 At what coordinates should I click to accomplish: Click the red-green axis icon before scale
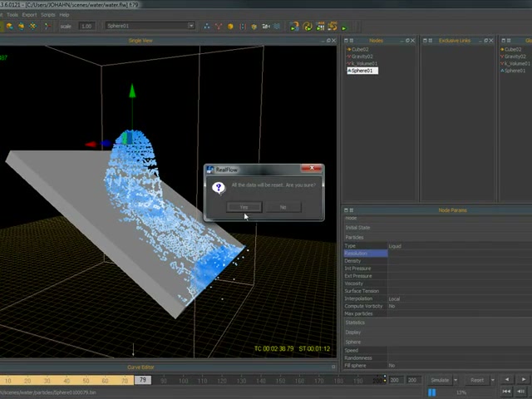pos(47,26)
